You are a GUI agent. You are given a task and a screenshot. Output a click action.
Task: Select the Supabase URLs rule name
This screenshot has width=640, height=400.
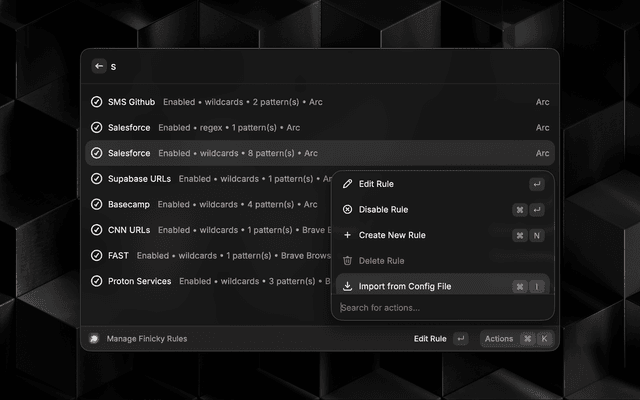139,179
